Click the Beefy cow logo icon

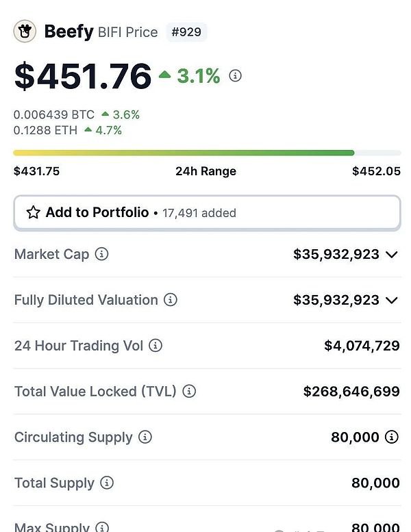pos(25,31)
